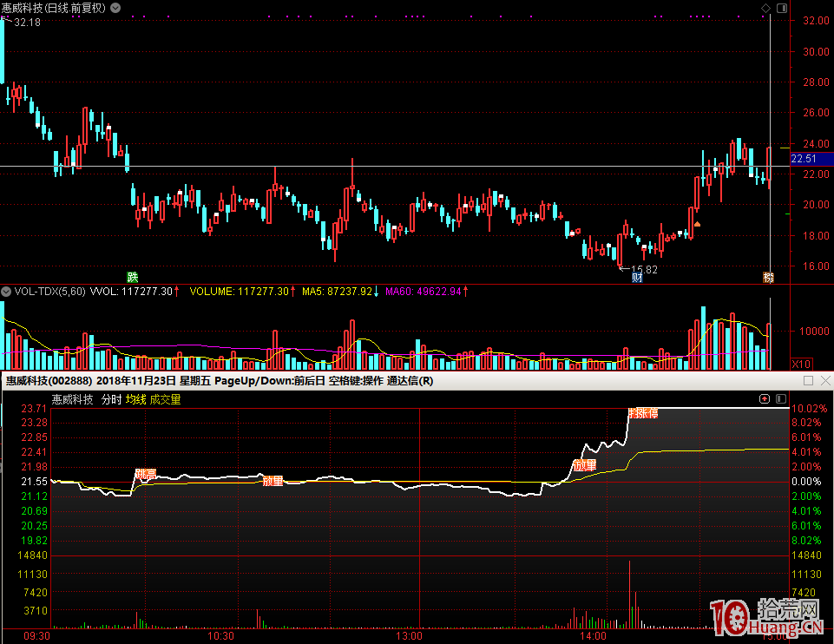This screenshot has width=834, height=644.
Task: Click the 放量 marker near 10:30
Action: pyautogui.click(x=273, y=480)
